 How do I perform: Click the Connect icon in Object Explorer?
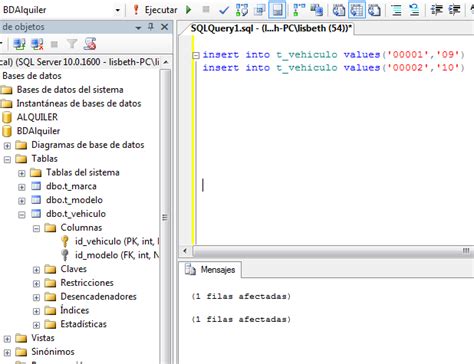click(19, 44)
